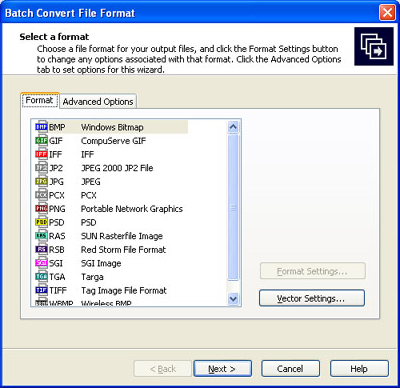Choose 'CompuServe GIF' description text
Image resolution: width=400 pixels, height=388 pixels.
114,141
